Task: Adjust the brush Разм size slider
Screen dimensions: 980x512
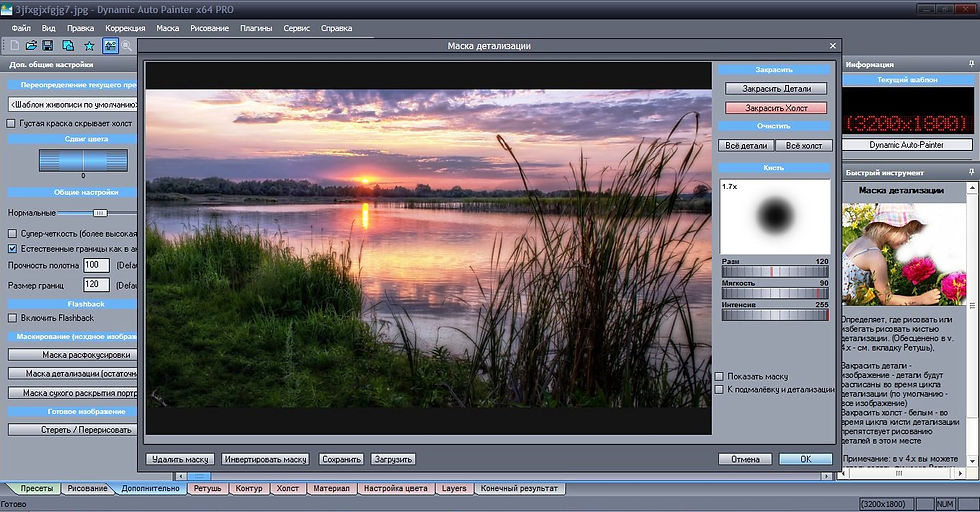Action: pyautogui.click(x=775, y=271)
